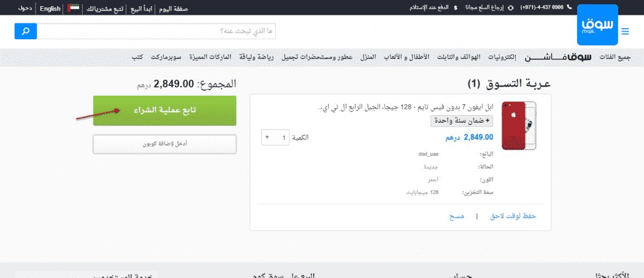Open the iPhone 7 product title link

click(x=405, y=108)
